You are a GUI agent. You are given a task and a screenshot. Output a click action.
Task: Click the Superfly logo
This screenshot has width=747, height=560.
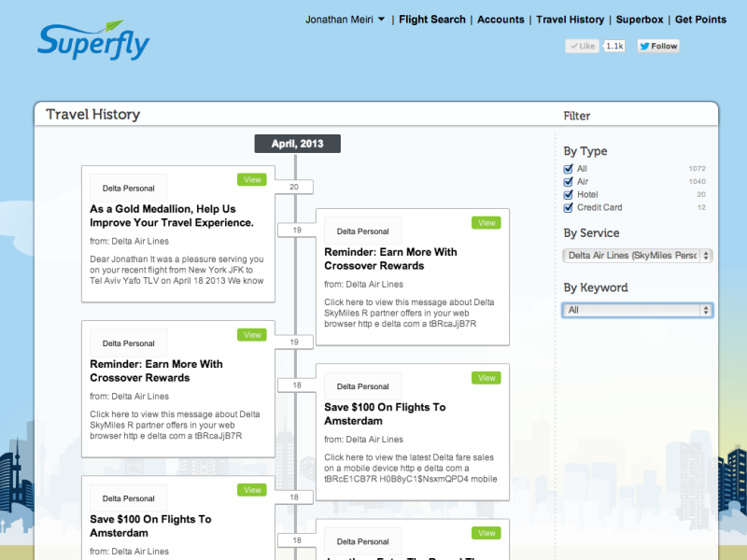[x=93, y=40]
